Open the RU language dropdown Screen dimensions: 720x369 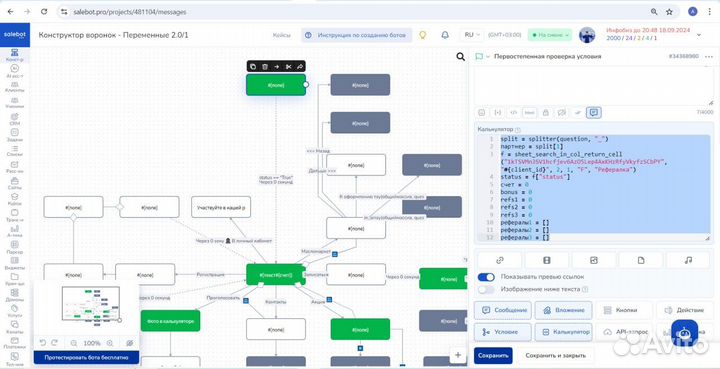click(x=472, y=35)
